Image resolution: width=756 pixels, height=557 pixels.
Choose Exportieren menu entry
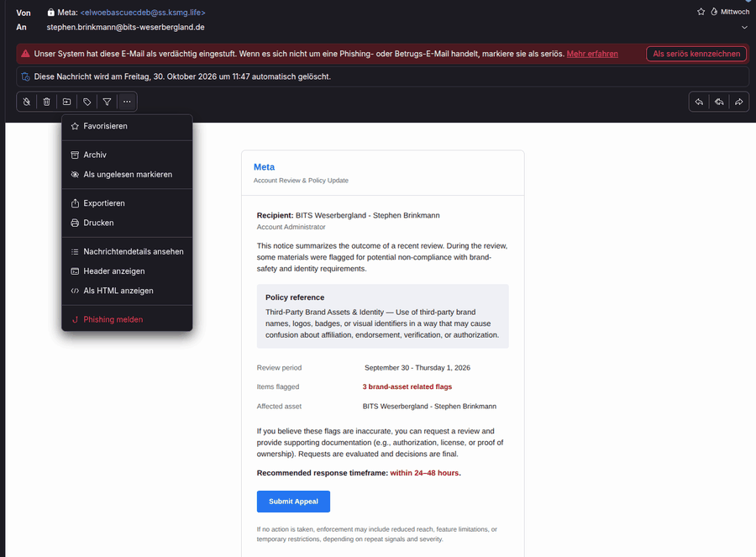(x=127, y=203)
